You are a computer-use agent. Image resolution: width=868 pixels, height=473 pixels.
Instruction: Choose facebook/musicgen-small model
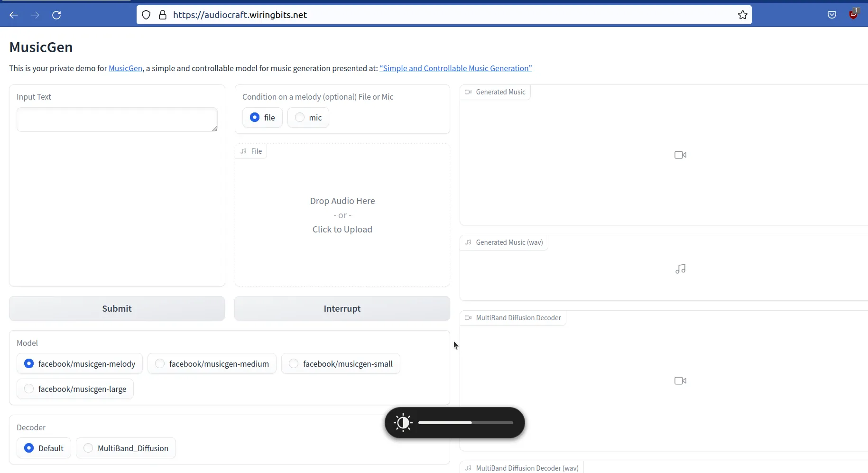(x=341, y=364)
